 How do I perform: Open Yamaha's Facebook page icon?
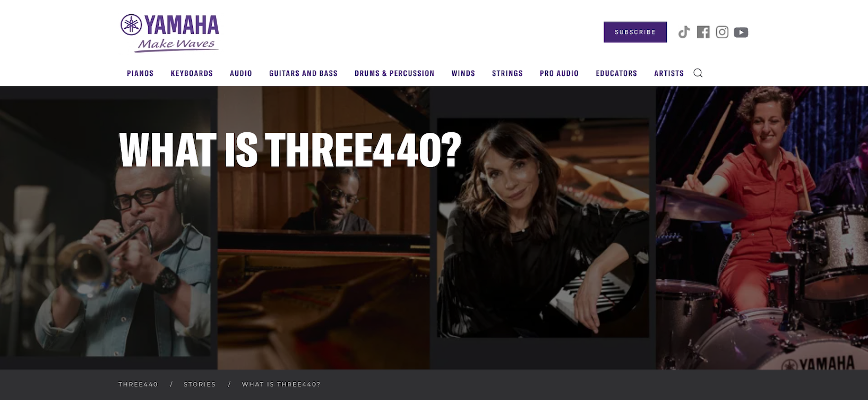click(x=703, y=32)
